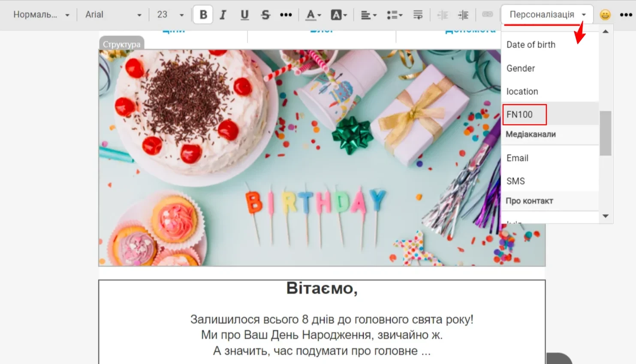Open the paragraph style dropdown Нормаль...
This screenshot has height=364, width=636.
(x=41, y=15)
